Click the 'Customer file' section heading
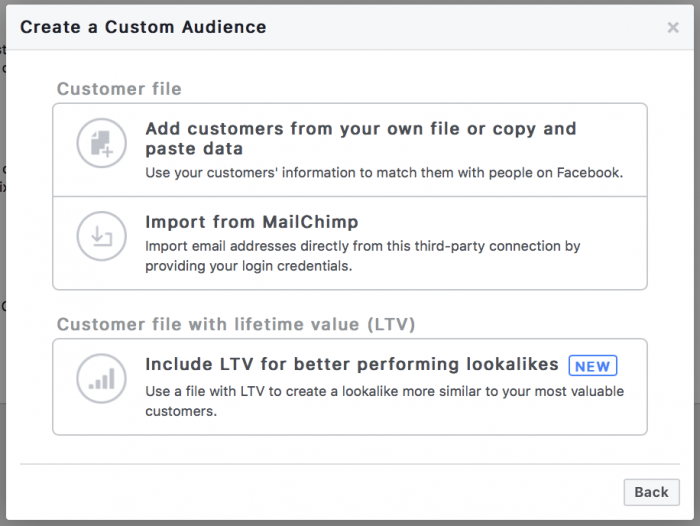 pyautogui.click(x=119, y=89)
